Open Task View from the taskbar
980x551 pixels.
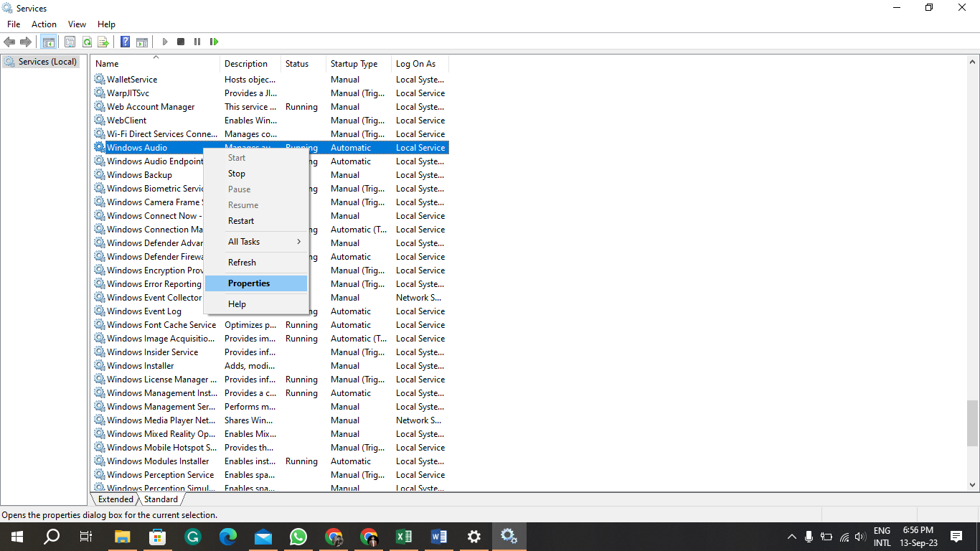(86, 537)
